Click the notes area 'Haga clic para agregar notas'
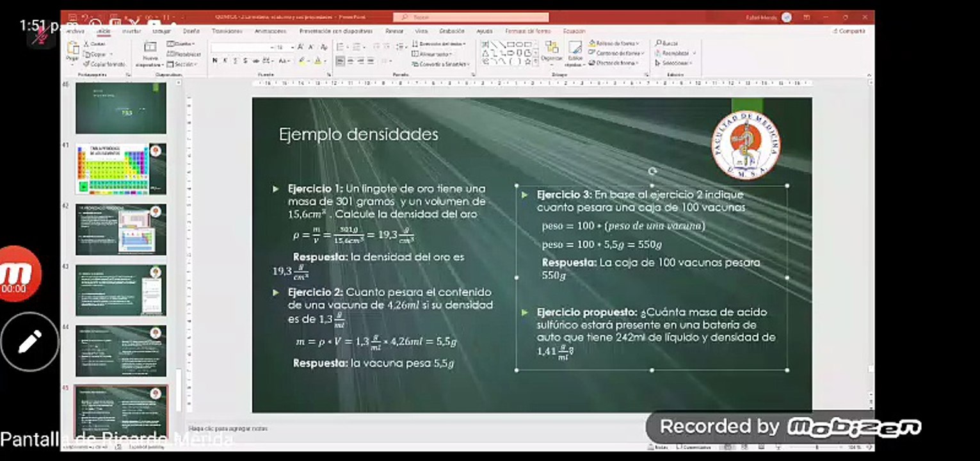980x461 pixels. tap(228, 428)
